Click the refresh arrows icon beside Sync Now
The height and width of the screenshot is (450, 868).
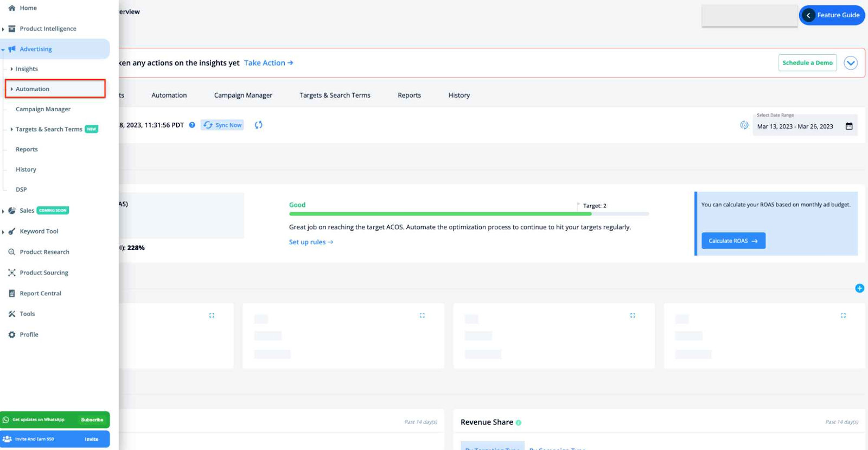[x=258, y=125]
